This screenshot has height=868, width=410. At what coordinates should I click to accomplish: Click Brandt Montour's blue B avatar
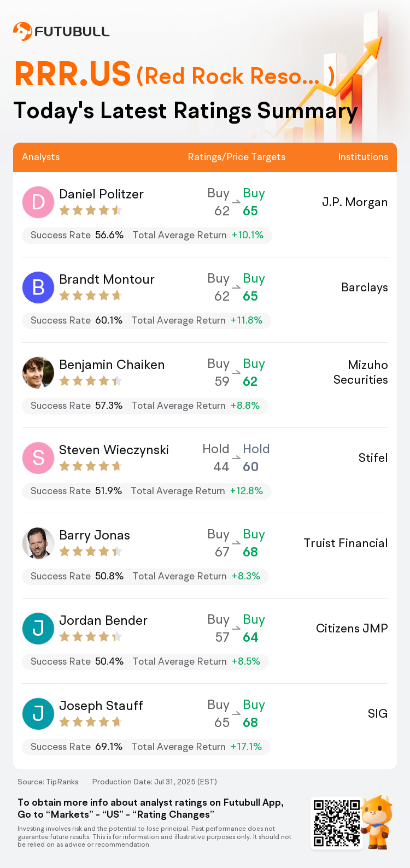point(38,288)
